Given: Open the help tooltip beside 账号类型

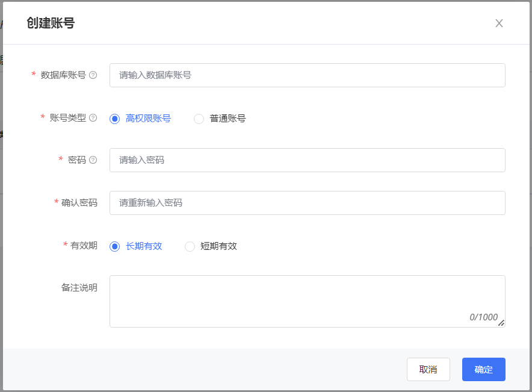Looking at the screenshot, I should click(93, 118).
